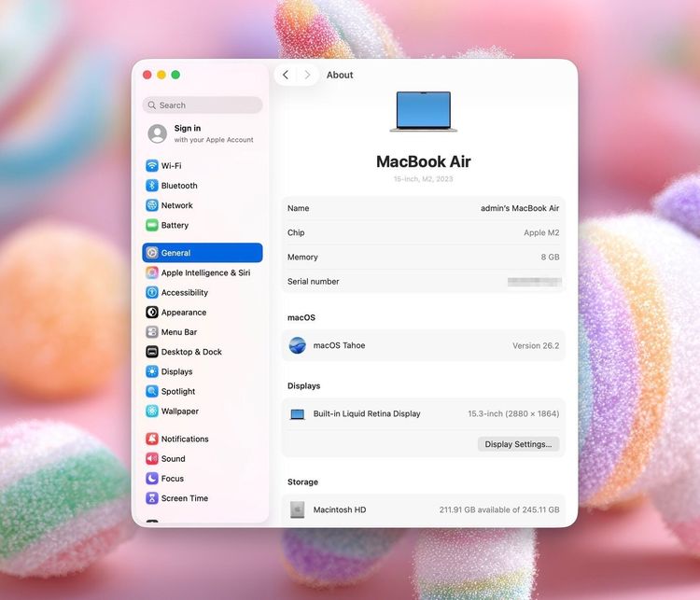
Task: Click the Desktop & Dock icon
Action: click(152, 352)
